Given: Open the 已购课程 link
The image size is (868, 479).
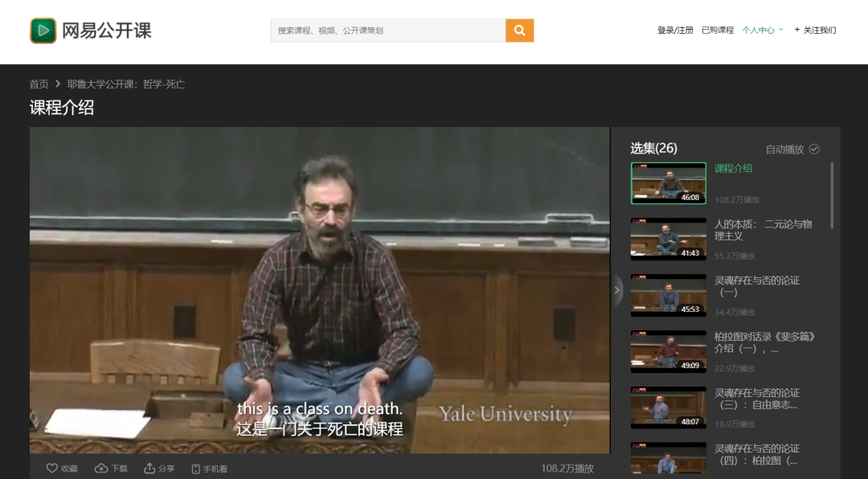Looking at the screenshot, I should [718, 30].
